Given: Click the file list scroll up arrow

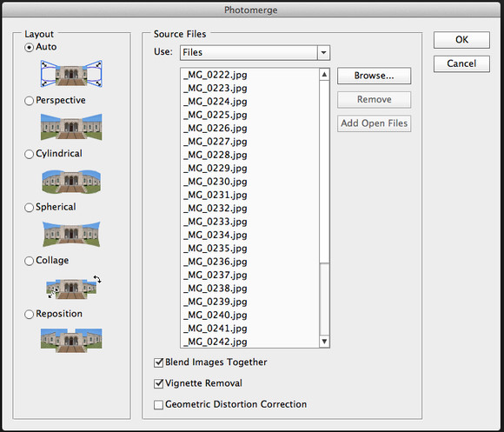Looking at the screenshot, I should point(324,75).
